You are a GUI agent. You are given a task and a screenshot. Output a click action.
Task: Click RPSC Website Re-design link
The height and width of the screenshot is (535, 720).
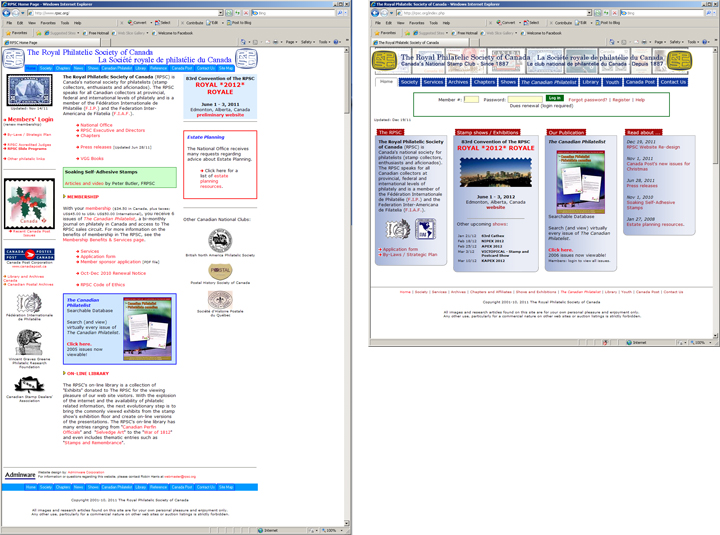click(653, 147)
